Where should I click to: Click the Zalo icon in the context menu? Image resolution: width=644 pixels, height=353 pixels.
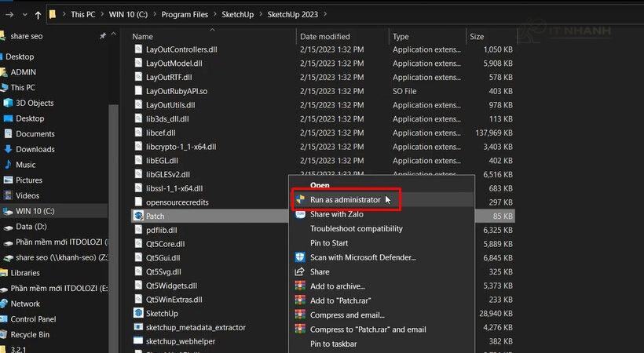(x=299, y=214)
